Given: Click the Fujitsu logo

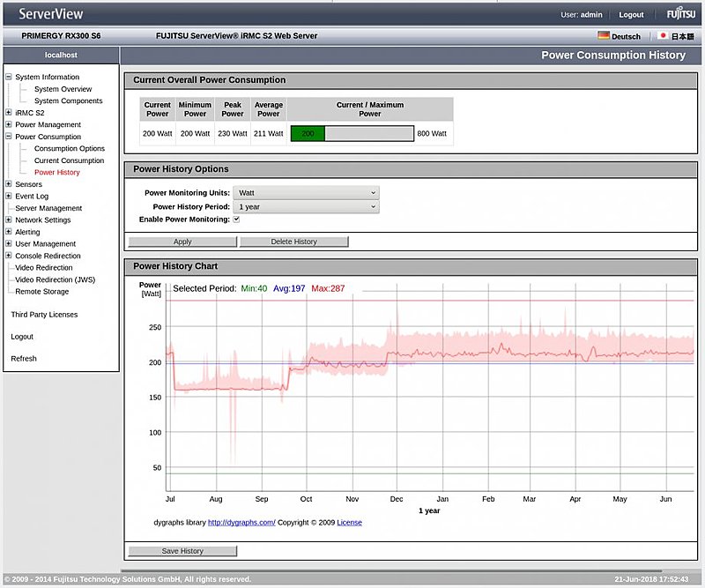Looking at the screenshot, I should pyautogui.click(x=680, y=14).
